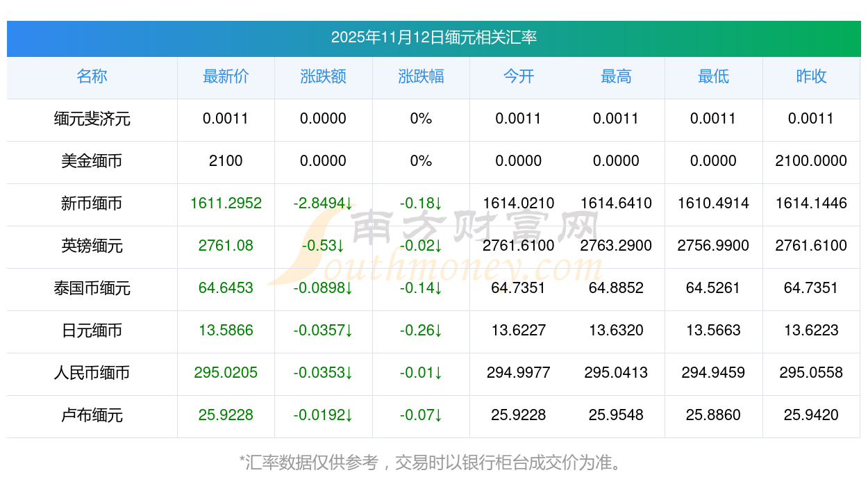Image resolution: width=868 pixels, height=484 pixels.
Task: Open the 新币缅币 currency pair
Action: pos(92,203)
